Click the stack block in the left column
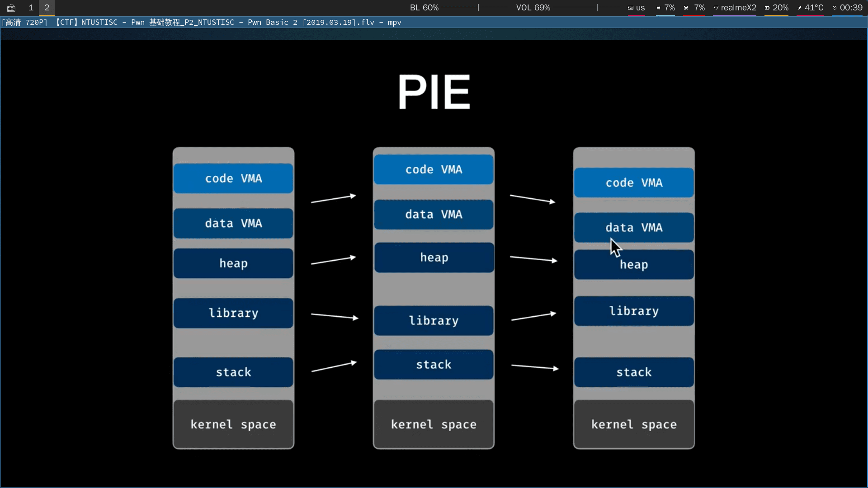 tap(233, 372)
